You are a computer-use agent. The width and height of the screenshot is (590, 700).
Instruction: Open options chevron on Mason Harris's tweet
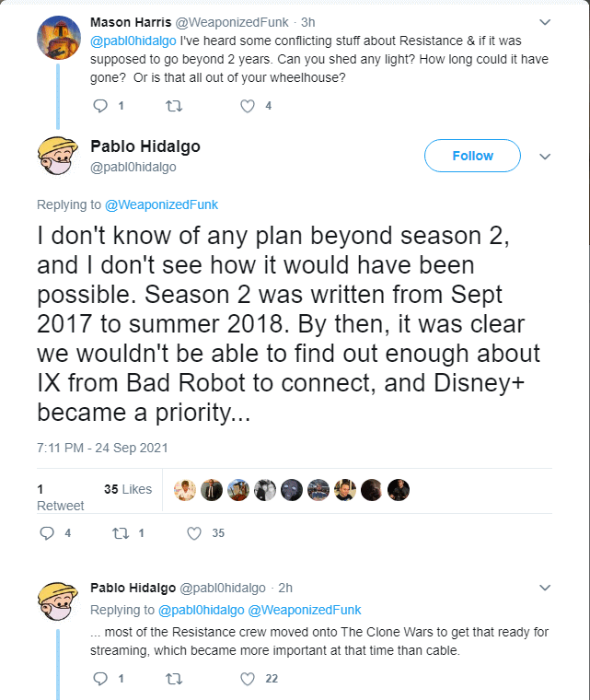point(545,21)
